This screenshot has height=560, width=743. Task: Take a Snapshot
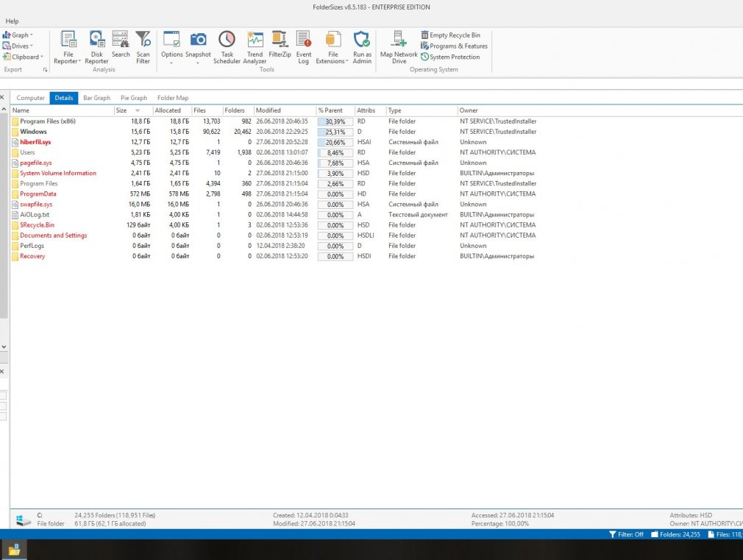tap(198, 44)
